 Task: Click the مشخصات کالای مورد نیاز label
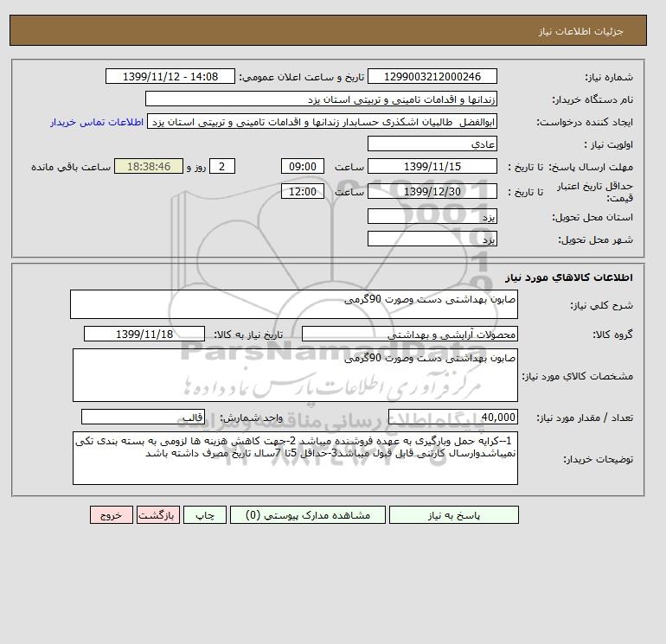coord(578,376)
